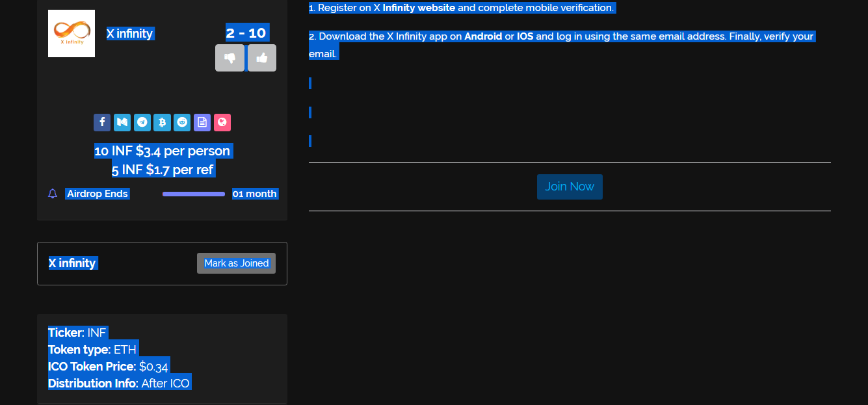Open the Reddit community icon

pyautogui.click(x=182, y=122)
